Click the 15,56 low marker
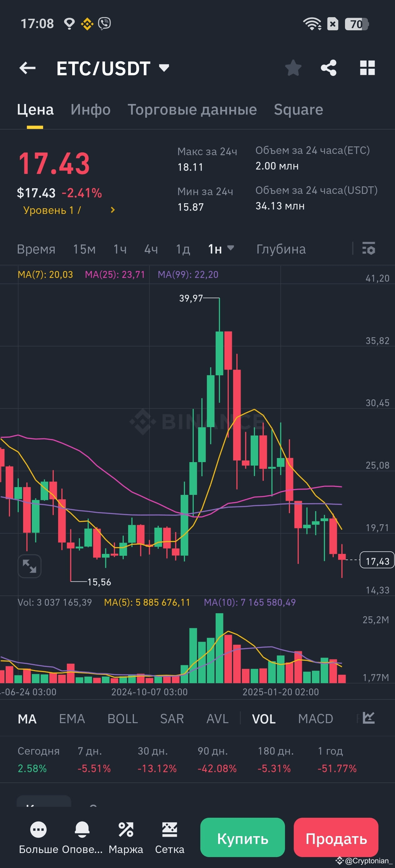This screenshot has width=395, height=868. pos(99,582)
